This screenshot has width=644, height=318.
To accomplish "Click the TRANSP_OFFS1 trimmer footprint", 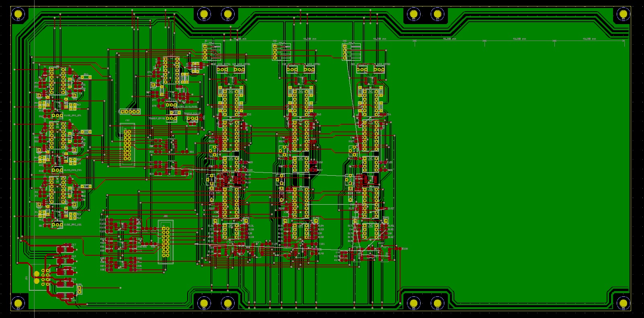I will click(172, 119).
